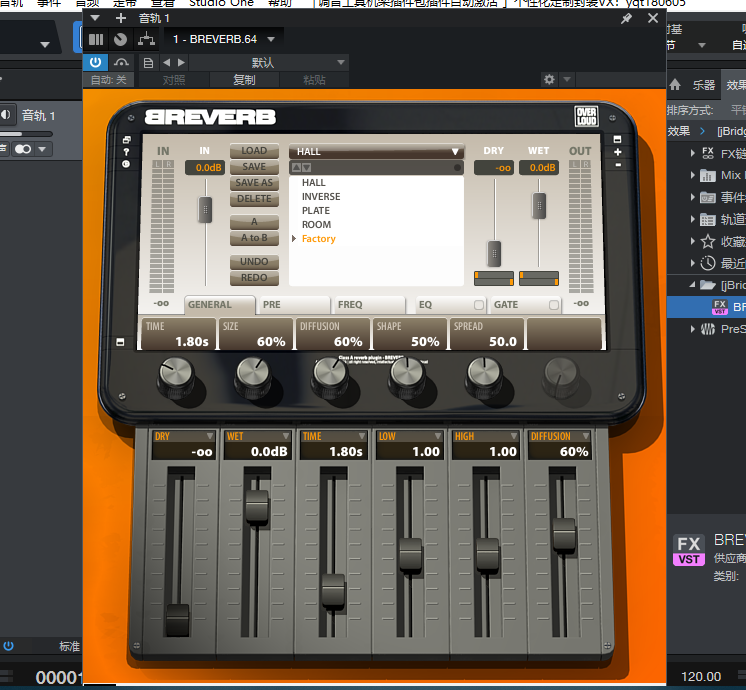Toggle the A compare button

coord(254,222)
